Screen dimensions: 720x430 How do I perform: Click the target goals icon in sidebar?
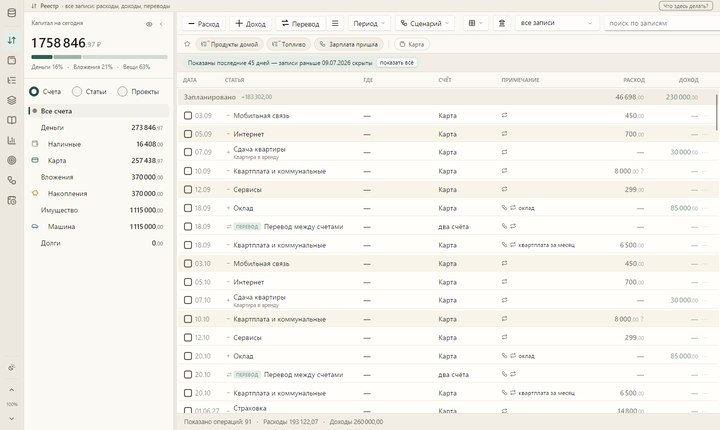pos(12,160)
